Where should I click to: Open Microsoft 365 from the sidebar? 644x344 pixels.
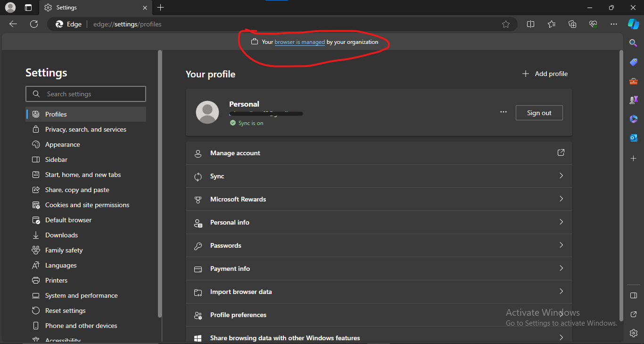coord(634,119)
